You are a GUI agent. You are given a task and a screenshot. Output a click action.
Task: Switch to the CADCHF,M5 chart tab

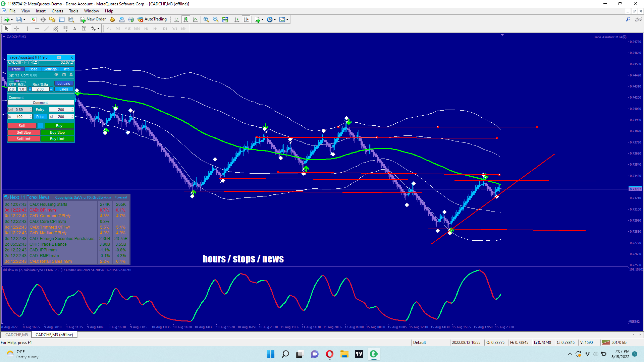[16, 335]
